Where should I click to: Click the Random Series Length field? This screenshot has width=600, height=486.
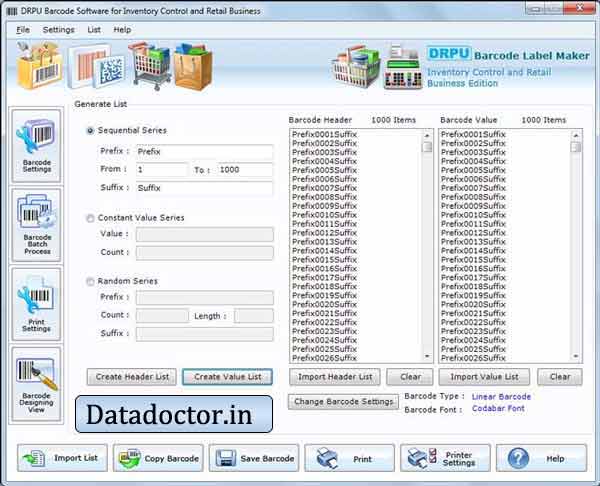coord(254,316)
